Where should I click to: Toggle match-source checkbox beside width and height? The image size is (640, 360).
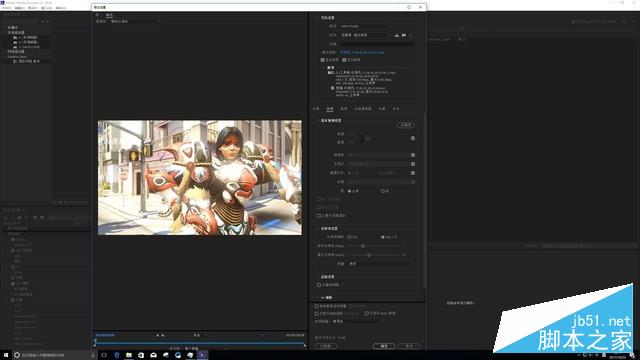(413, 138)
